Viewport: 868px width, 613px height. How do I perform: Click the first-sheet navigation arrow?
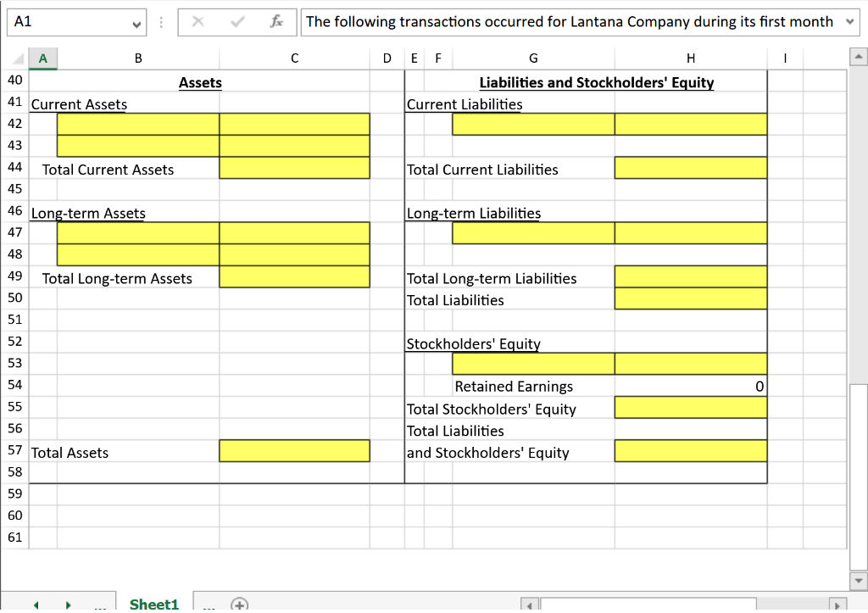pos(36,603)
